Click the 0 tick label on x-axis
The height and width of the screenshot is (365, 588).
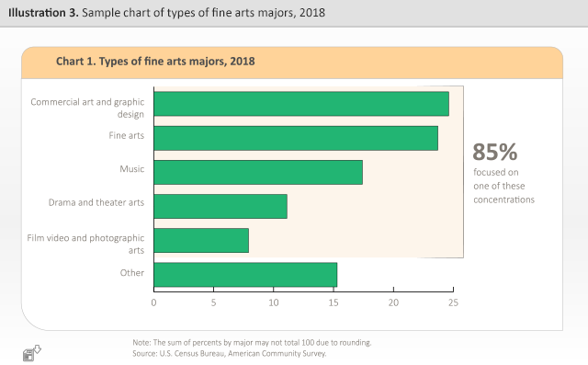tap(153, 302)
